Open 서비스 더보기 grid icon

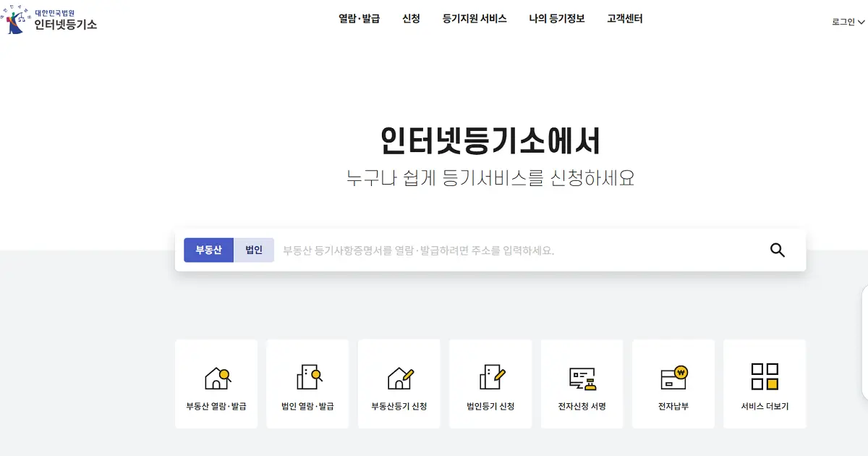click(x=765, y=377)
